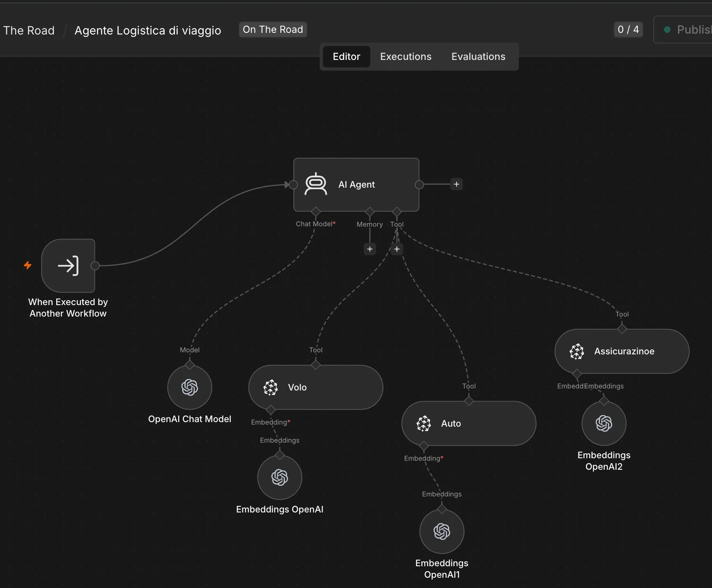Click the Embeddings OpenAI2 label text

604,461
